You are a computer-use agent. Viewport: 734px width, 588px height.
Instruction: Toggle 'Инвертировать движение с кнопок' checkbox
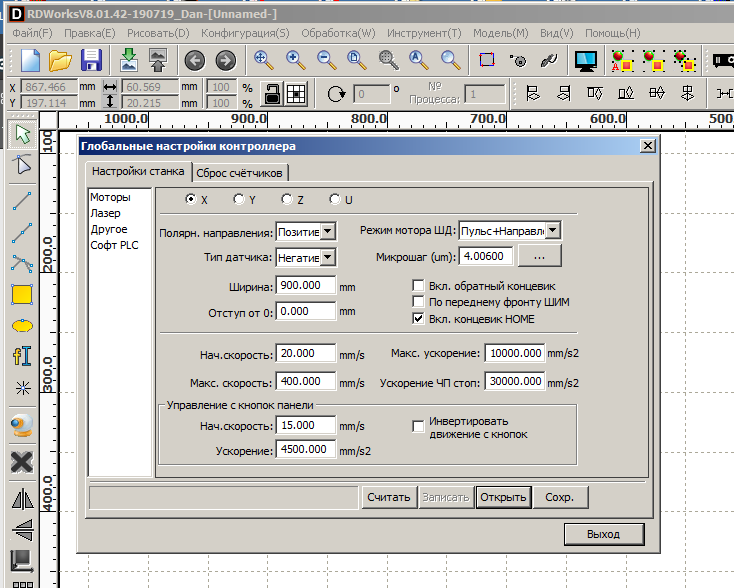tap(419, 425)
